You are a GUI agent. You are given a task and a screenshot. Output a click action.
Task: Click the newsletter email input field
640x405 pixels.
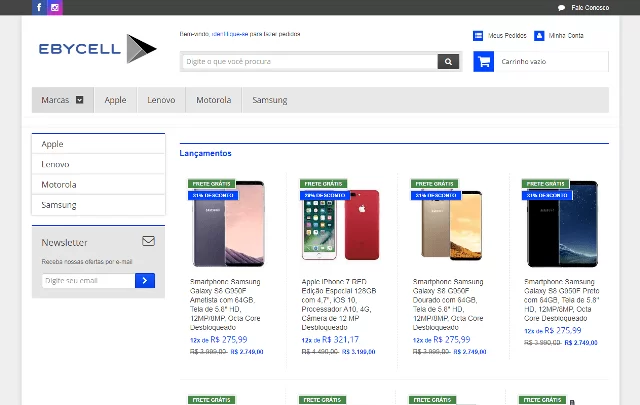[88, 280]
